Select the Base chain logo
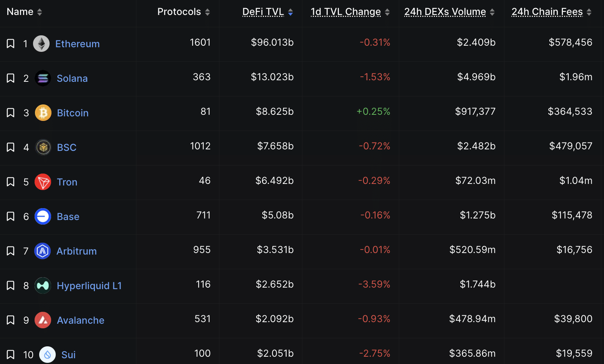 [43, 217]
